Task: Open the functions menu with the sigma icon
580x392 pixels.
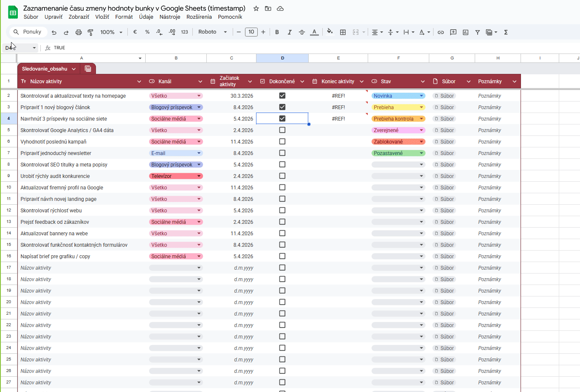Action: coord(506,32)
